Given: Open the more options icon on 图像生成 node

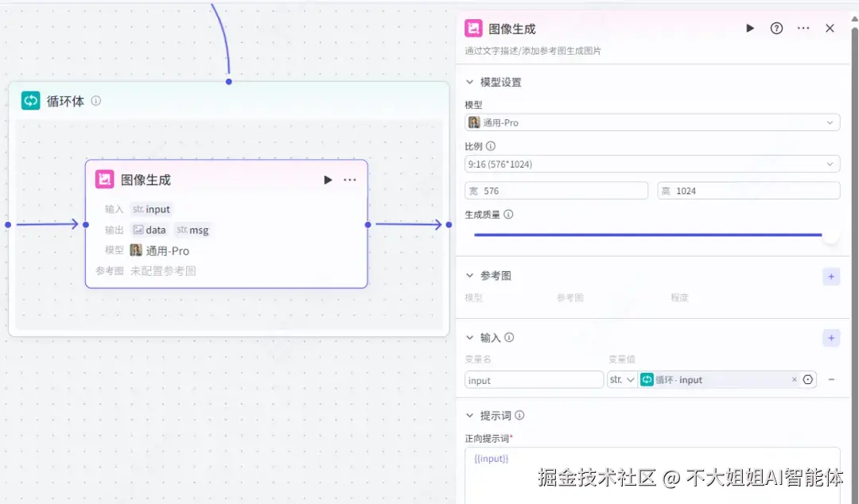Looking at the screenshot, I should coord(349,180).
